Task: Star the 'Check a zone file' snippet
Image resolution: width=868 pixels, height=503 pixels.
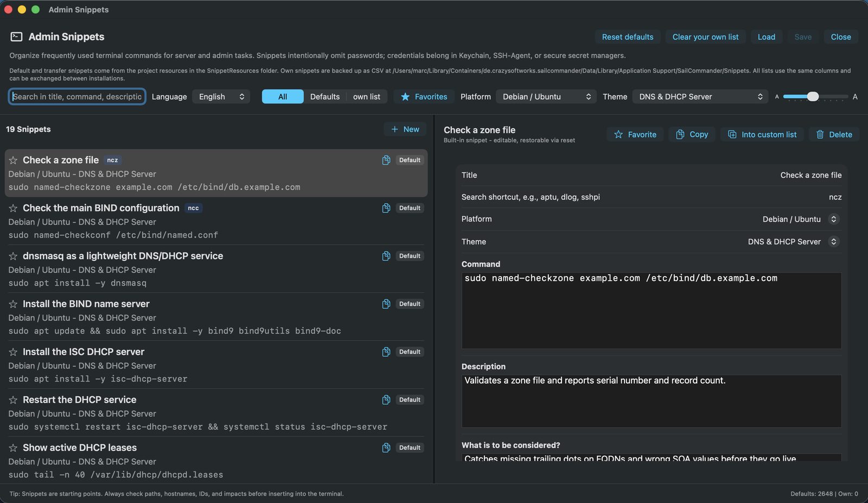Action: [x=13, y=160]
